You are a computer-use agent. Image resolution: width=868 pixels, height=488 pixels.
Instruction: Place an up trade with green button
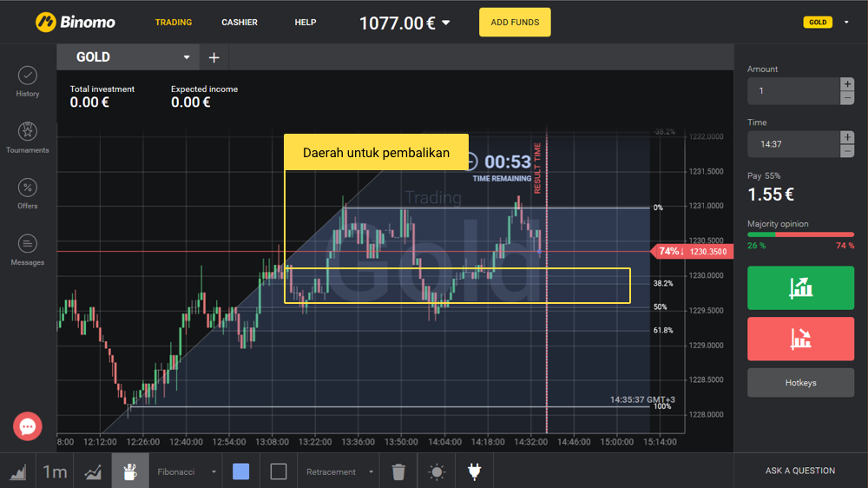[x=800, y=287]
